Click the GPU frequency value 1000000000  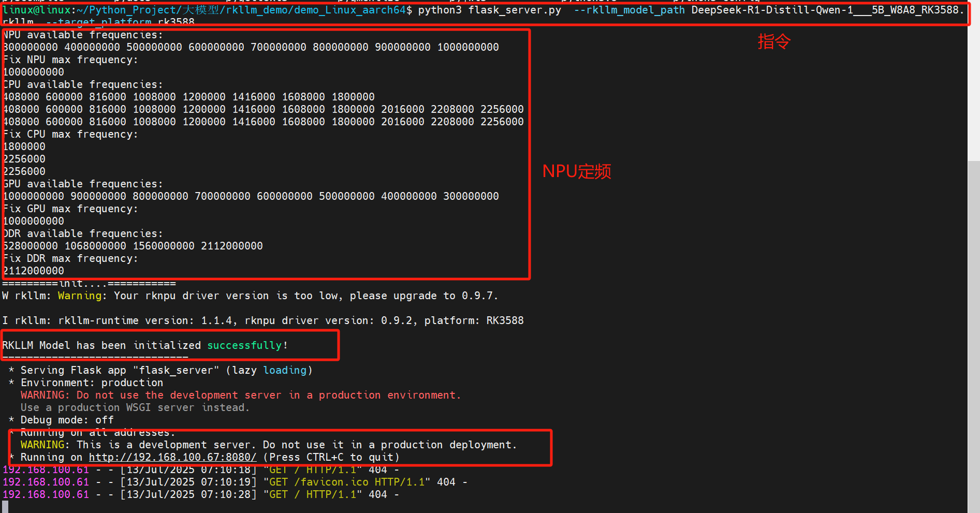tap(33, 221)
